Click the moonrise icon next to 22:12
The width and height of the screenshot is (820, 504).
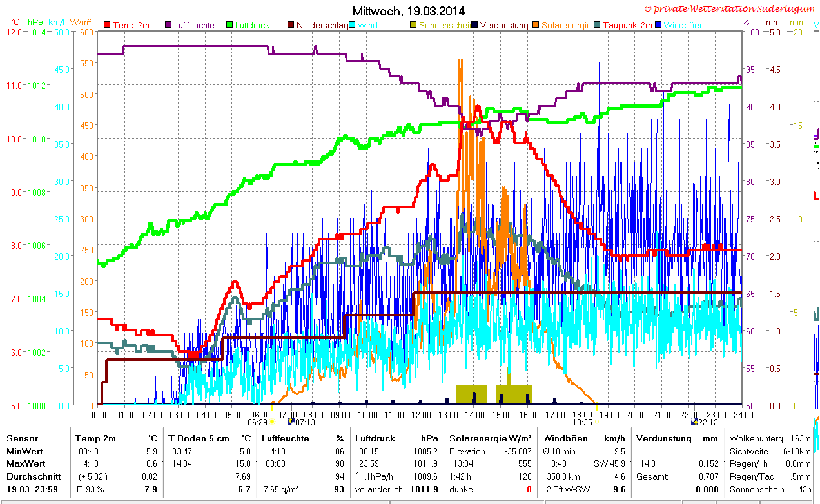[x=694, y=422]
